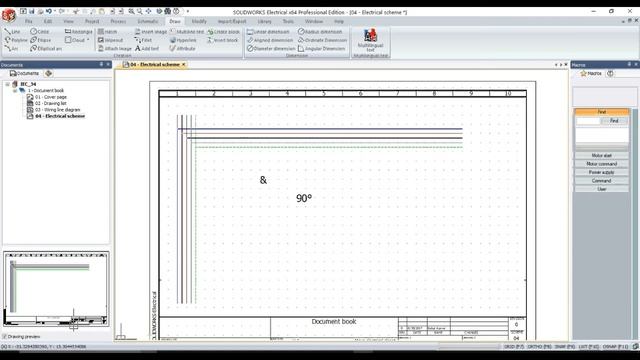Viewport: 640px width, 360px height.
Task: Toggle ORTHO (F8) in status bar
Action: (540, 347)
